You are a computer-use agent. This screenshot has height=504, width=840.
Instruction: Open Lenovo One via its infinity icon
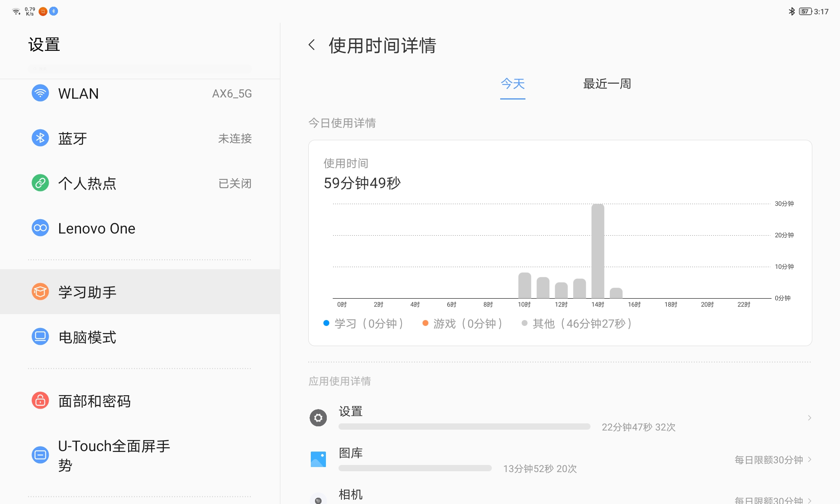pyautogui.click(x=40, y=228)
